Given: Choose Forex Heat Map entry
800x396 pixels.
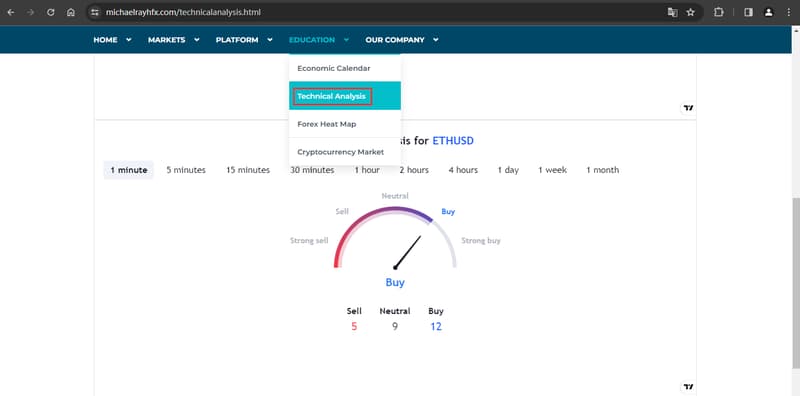Looking at the screenshot, I should pyautogui.click(x=345, y=124).
